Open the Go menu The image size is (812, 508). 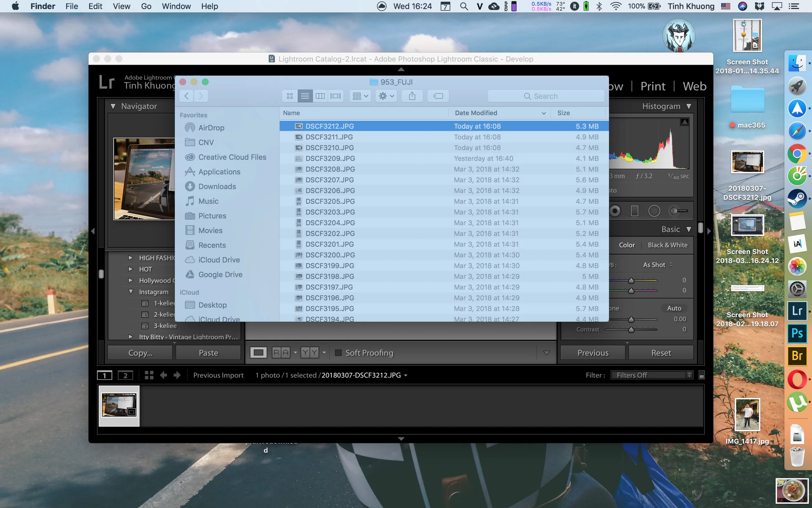pos(146,6)
